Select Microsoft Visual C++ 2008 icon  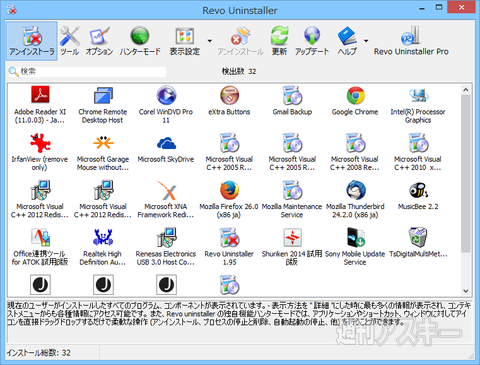coord(355,143)
